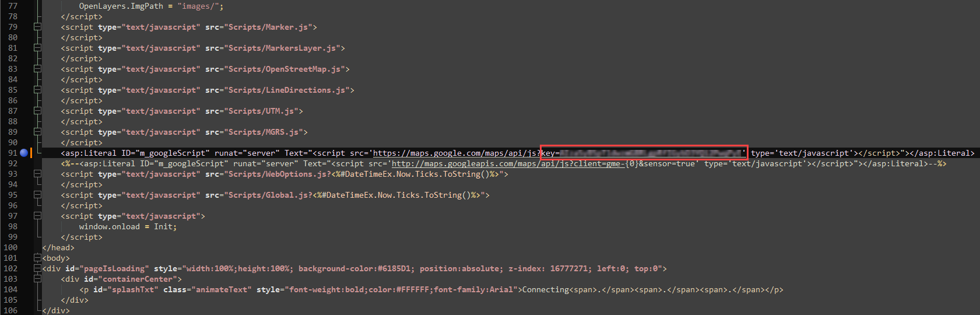Collapse the LineDirections.js script block
Screen dimensions: 980x315
(x=37, y=90)
